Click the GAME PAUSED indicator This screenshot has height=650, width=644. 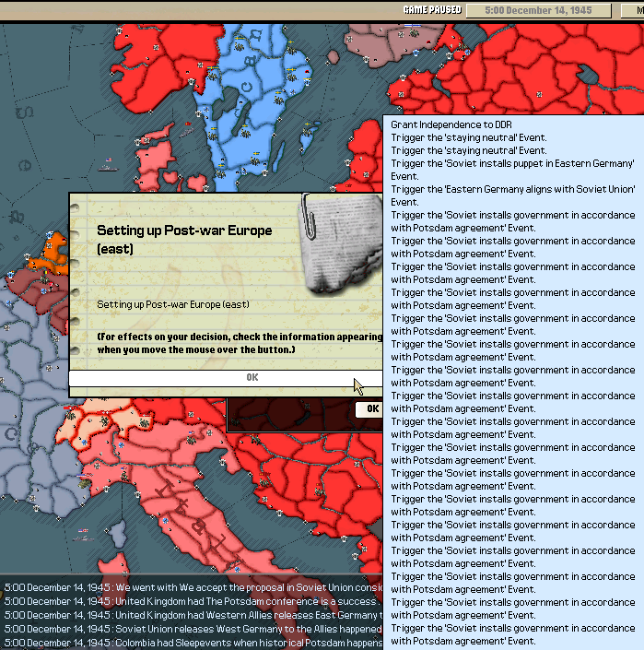(x=432, y=10)
